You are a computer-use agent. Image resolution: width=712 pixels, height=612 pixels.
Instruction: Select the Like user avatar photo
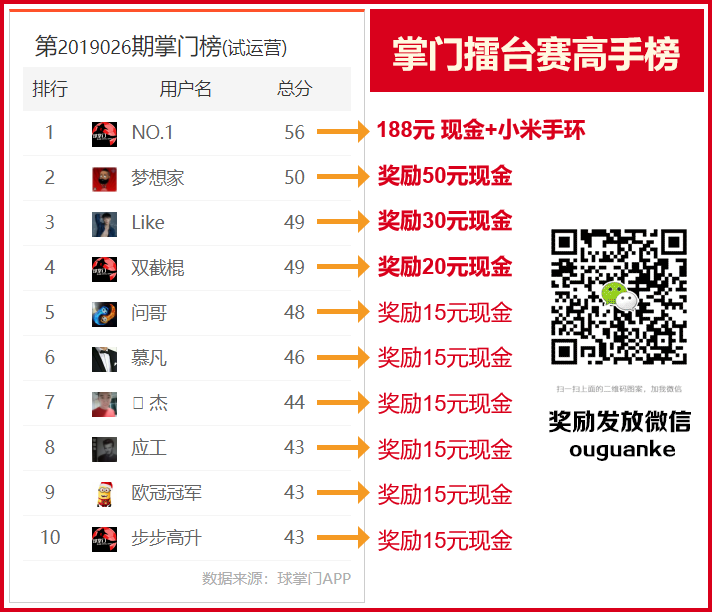tap(104, 224)
